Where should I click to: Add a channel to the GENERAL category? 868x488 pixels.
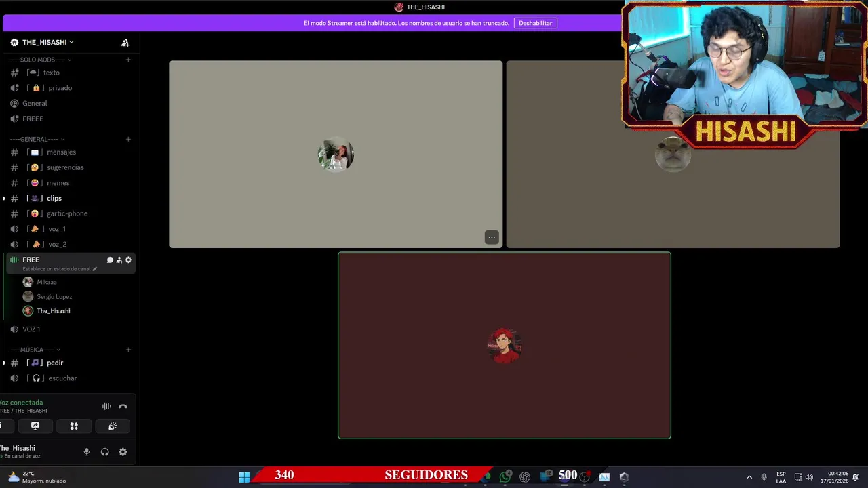128,139
